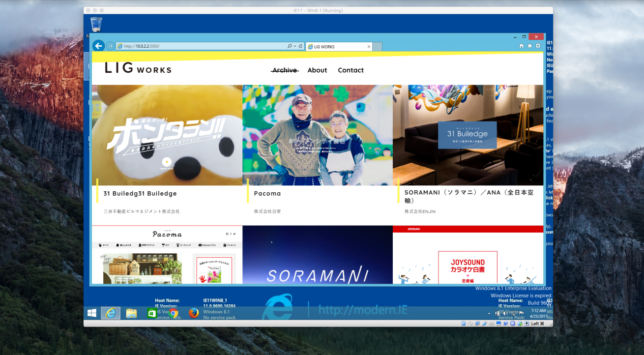644x355 pixels.
Task: Click the '31 Builedg31 Builedge' title
Action: [x=140, y=193]
